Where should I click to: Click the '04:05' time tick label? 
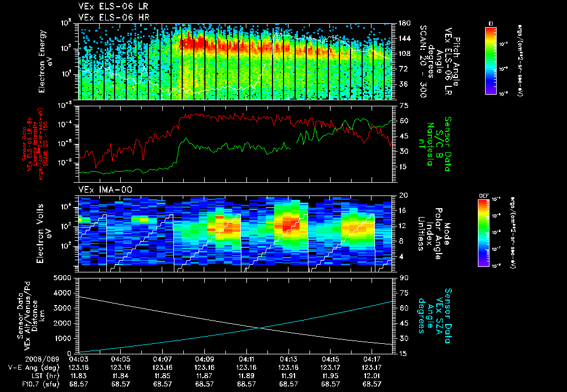click(x=120, y=359)
